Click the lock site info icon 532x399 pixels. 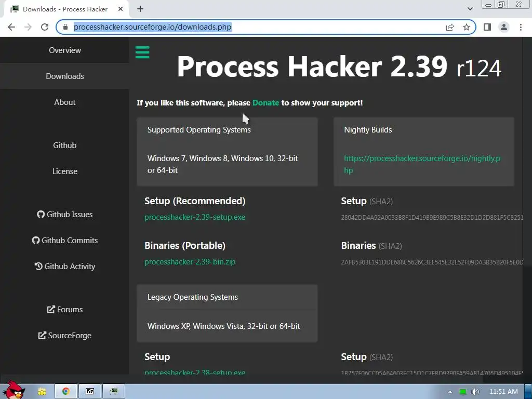(65, 27)
